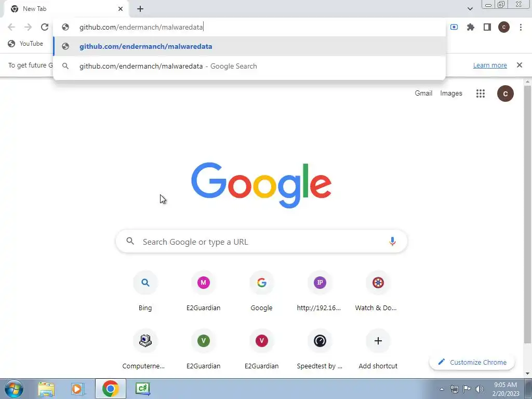Screen dimensions: 532x399
Task: Select the New Tab tab
Action: point(66,9)
